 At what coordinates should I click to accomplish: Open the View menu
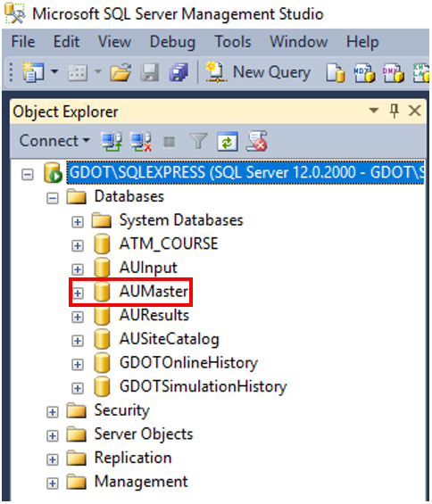114,42
